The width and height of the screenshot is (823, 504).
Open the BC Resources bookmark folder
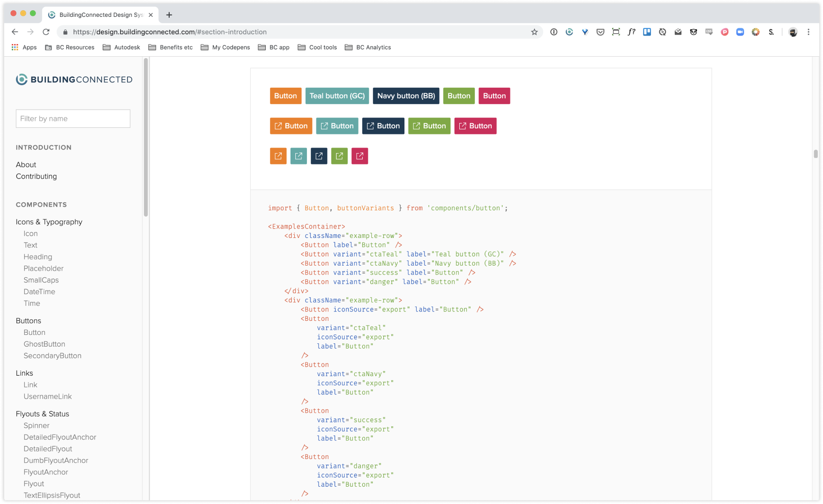point(70,47)
